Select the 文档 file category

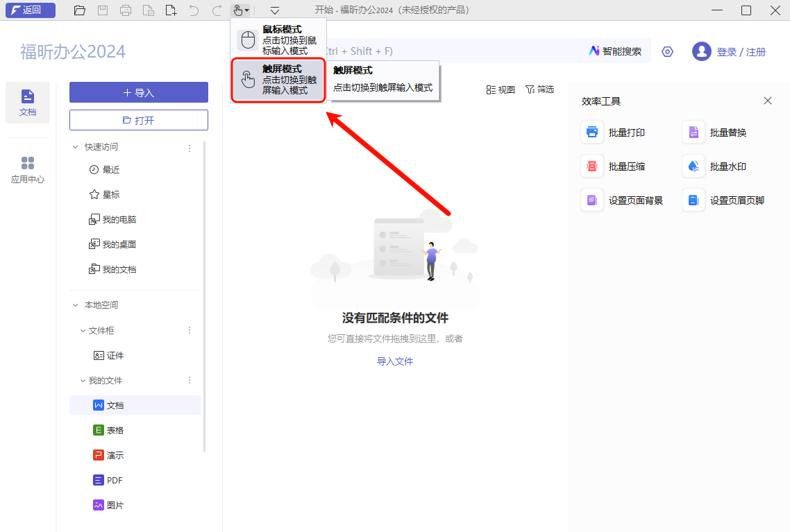135,405
